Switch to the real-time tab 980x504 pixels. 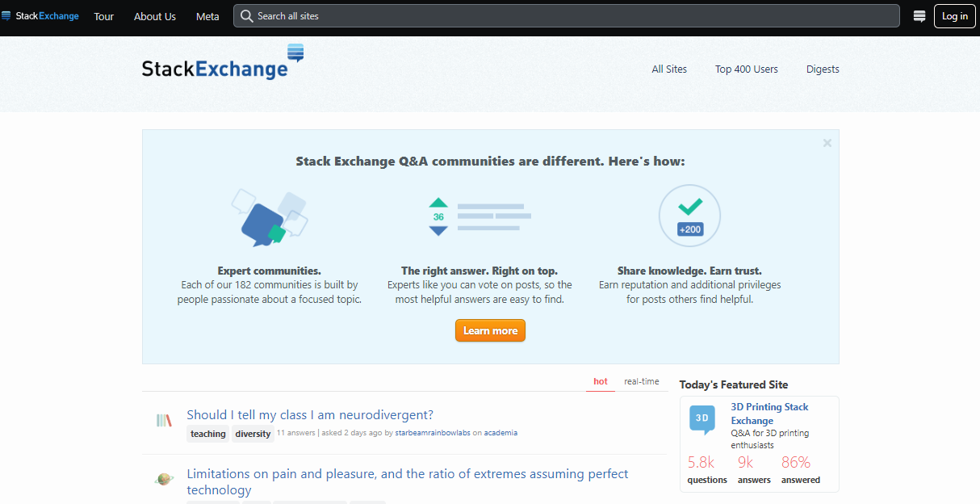pyautogui.click(x=641, y=381)
